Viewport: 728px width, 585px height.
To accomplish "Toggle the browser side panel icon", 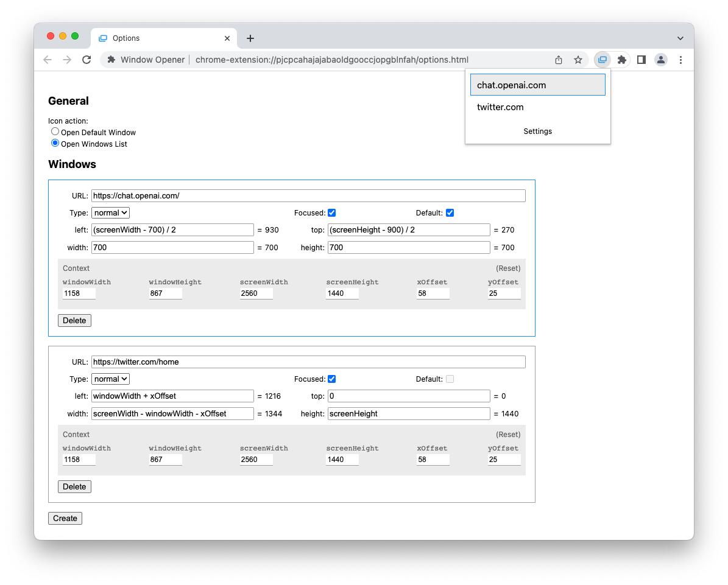I will [641, 60].
